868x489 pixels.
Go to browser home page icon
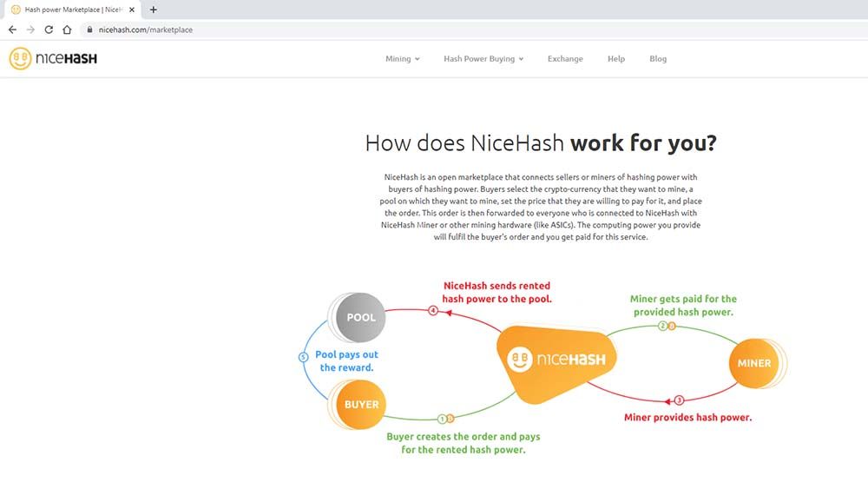click(x=67, y=30)
